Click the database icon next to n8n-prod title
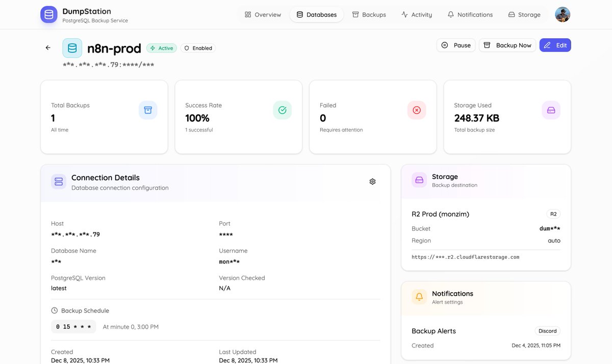 tap(72, 47)
